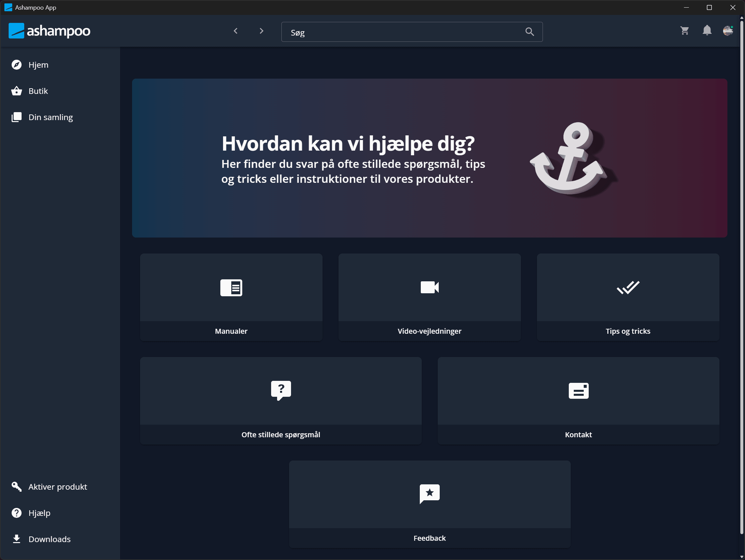Select Downloads menu entry
This screenshot has width=745, height=560.
(x=60, y=539)
